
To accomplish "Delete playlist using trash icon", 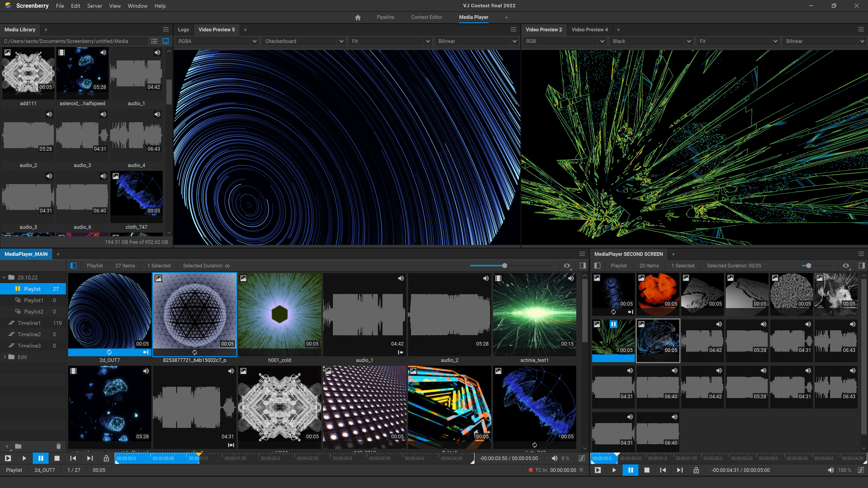I will [58, 446].
